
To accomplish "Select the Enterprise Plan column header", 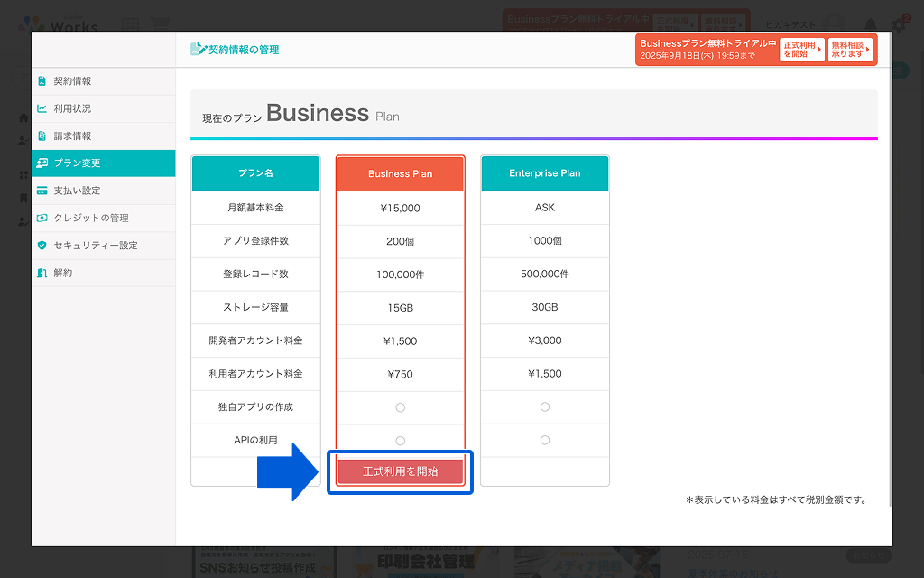I will (544, 173).
